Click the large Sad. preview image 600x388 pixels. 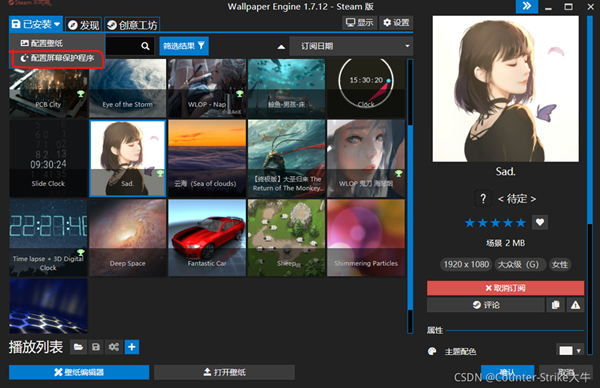(x=505, y=89)
